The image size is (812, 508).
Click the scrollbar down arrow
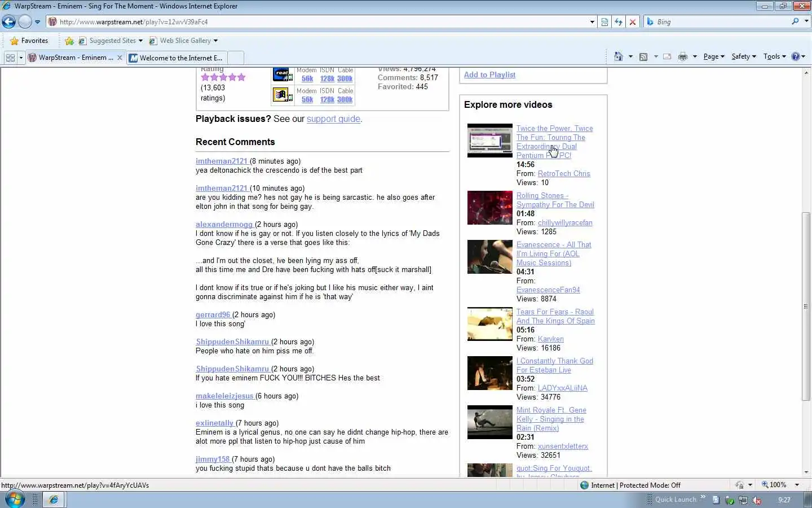coord(806,472)
